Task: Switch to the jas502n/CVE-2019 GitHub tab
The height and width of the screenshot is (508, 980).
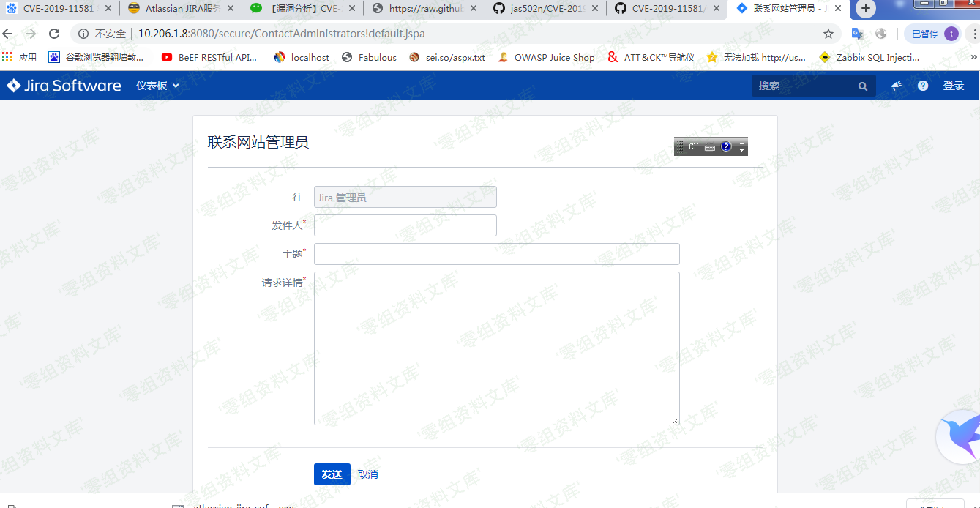Action: pyautogui.click(x=545, y=9)
